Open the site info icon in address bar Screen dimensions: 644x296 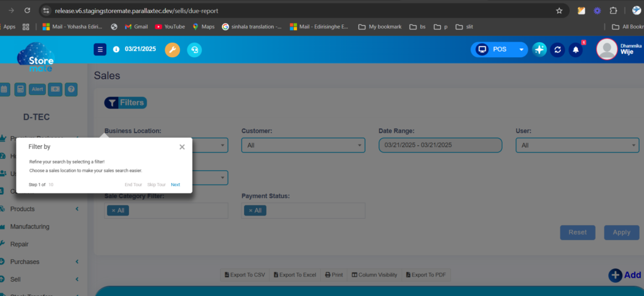click(x=46, y=11)
